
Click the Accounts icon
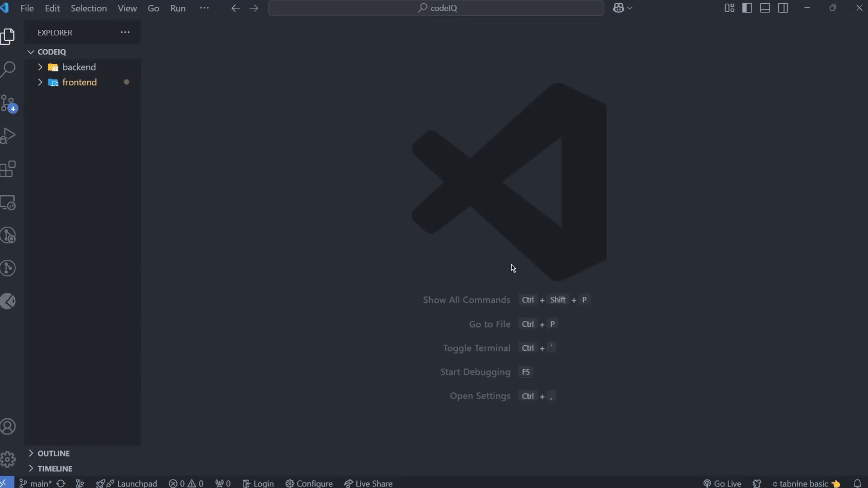(8, 427)
